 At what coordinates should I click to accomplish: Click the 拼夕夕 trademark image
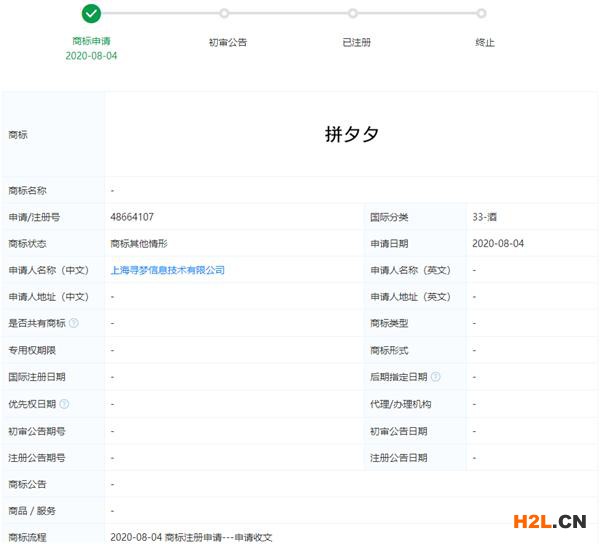tap(351, 134)
